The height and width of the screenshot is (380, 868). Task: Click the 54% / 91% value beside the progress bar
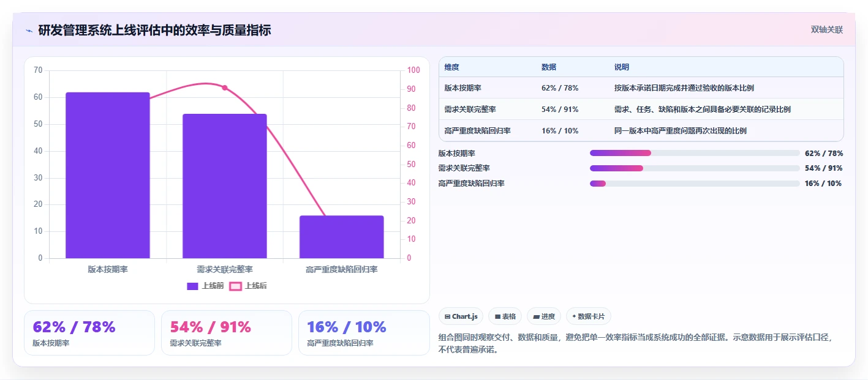(x=824, y=168)
